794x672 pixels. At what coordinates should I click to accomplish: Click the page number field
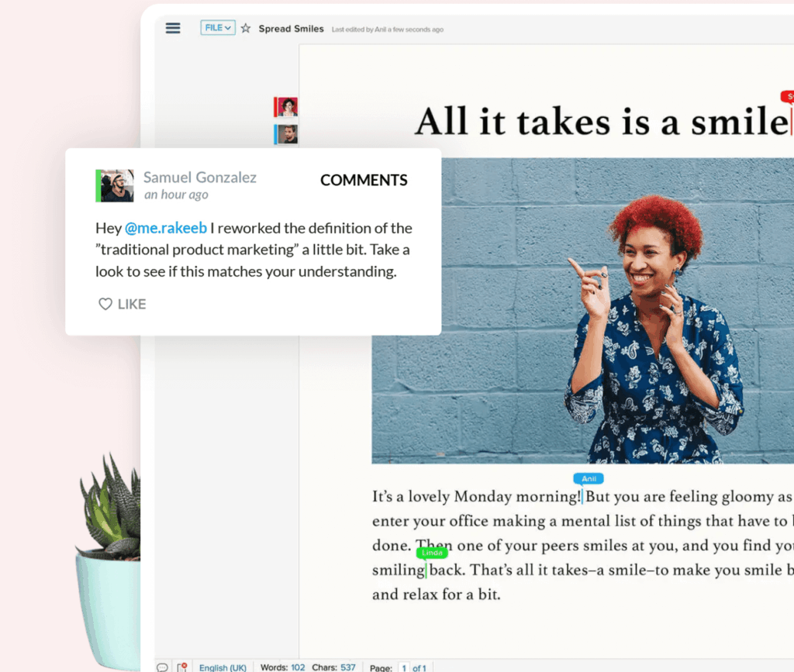(x=403, y=667)
